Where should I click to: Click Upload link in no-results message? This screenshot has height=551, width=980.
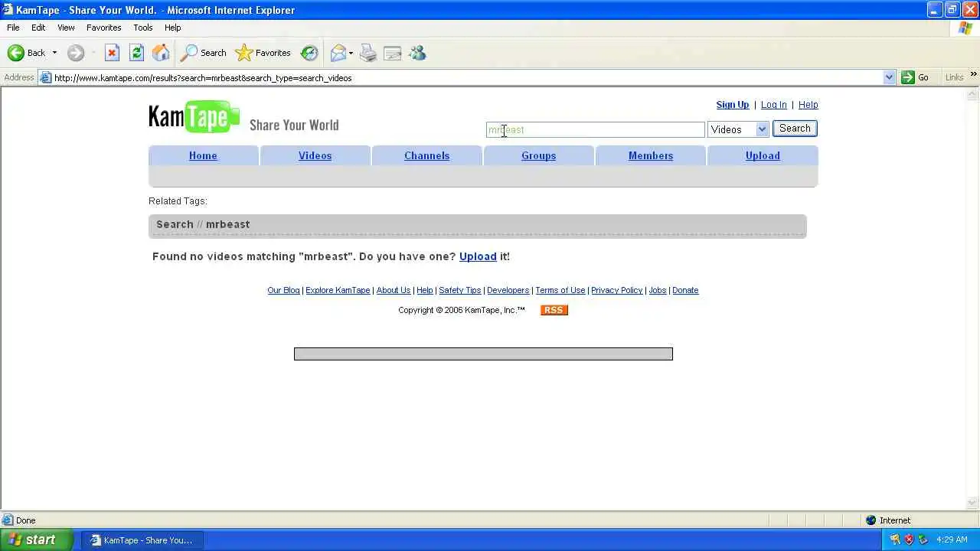click(478, 256)
